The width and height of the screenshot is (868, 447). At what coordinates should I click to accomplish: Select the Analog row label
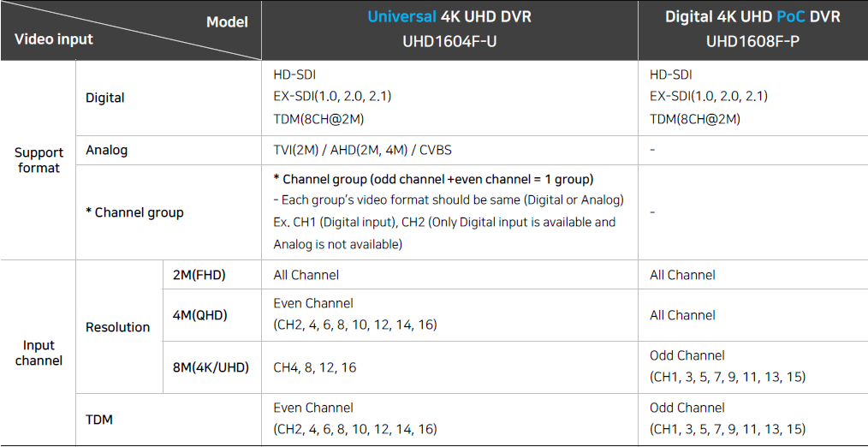[106, 150]
